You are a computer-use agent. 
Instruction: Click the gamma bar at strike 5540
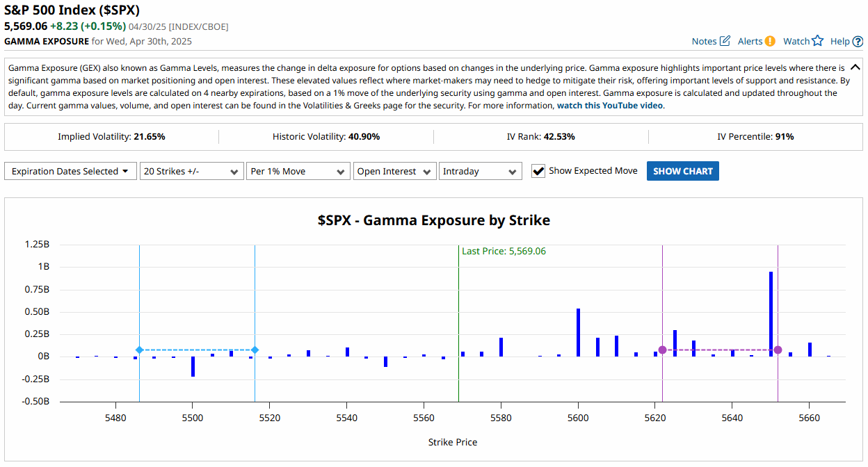coord(347,352)
